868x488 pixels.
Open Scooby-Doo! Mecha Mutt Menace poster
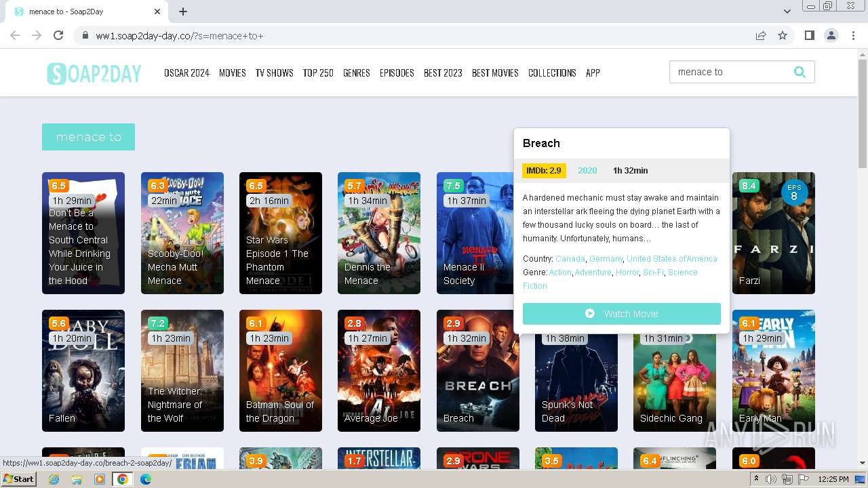tap(182, 233)
